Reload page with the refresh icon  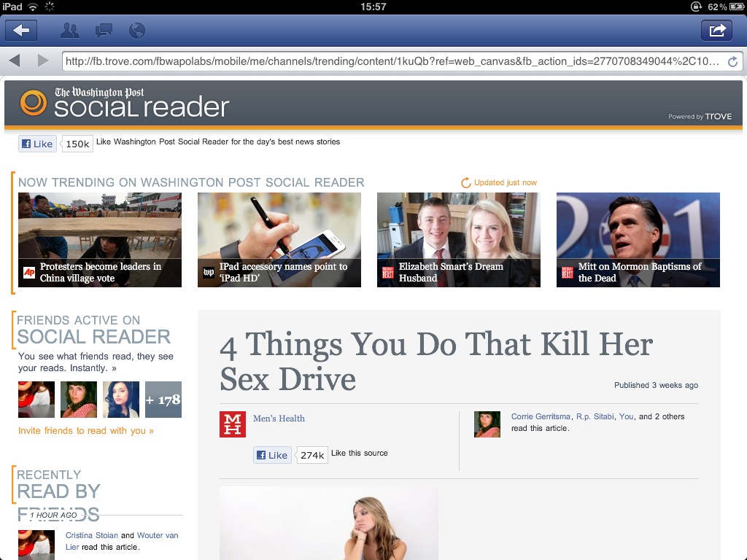tap(732, 62)
